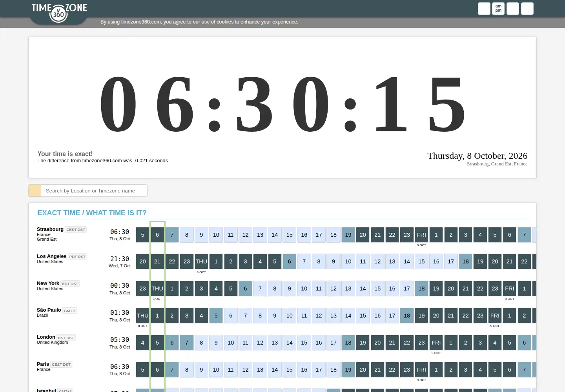The image size is (565, 392).
Task: Open the 'EXACT TIME / WHAT TIME IS IT?' heading
Action: (x=92, y=213)
